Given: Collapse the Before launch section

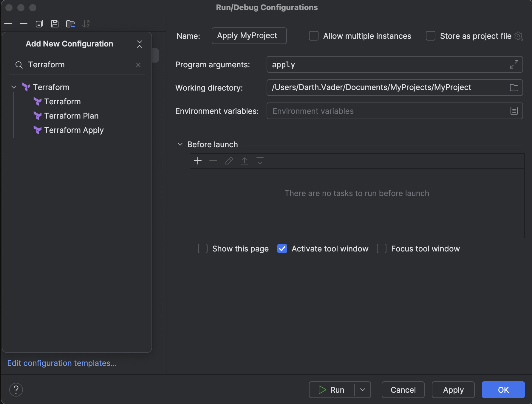Looking at the screenshot, I should [x=180, y=144].
